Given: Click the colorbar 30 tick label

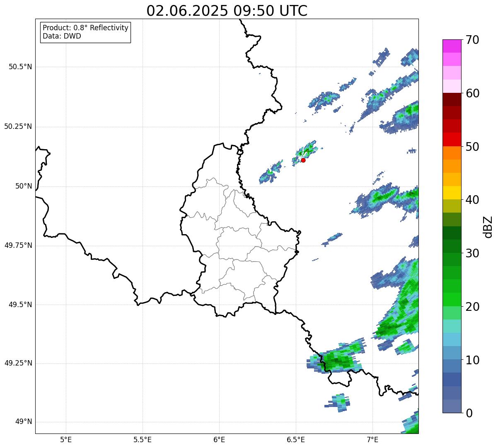Looking at the screenshot, I should click(x=473, y=253).
